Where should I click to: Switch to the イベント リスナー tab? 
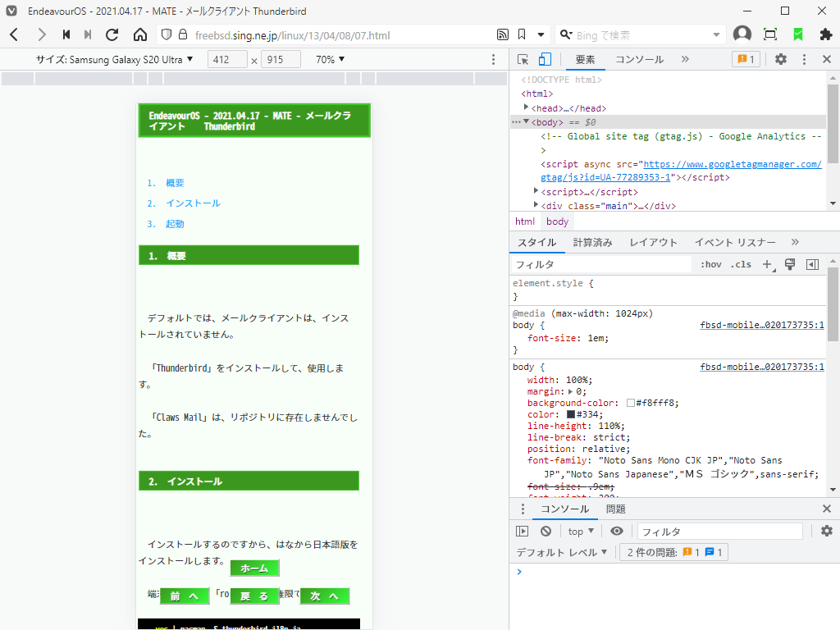[735, 242]
